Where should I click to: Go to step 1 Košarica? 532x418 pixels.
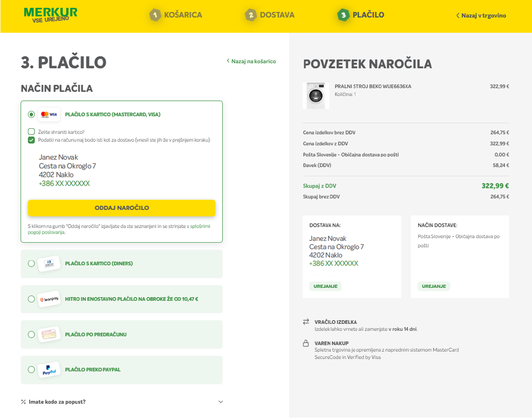click(x=176, y=15)
